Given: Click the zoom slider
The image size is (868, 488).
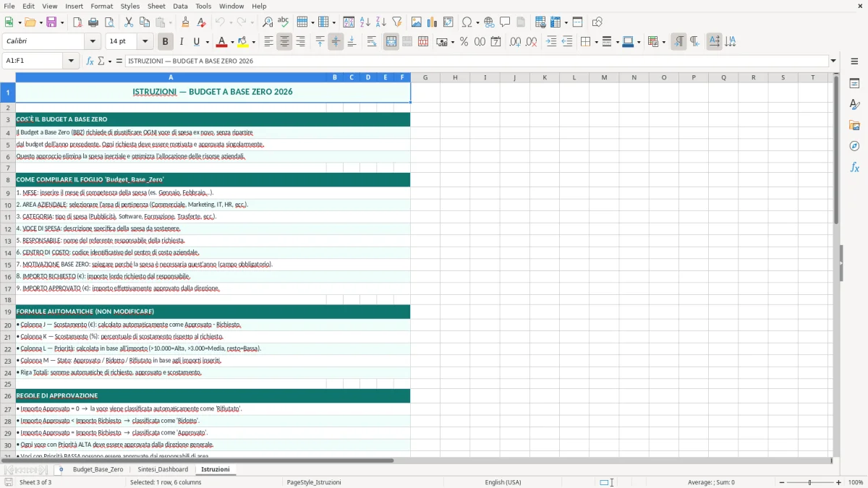Looking at the screenshot, I should click(809, 482).
